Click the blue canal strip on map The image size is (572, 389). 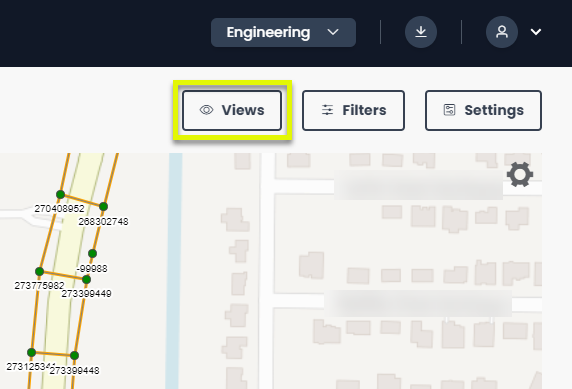(x=174, y=270)
